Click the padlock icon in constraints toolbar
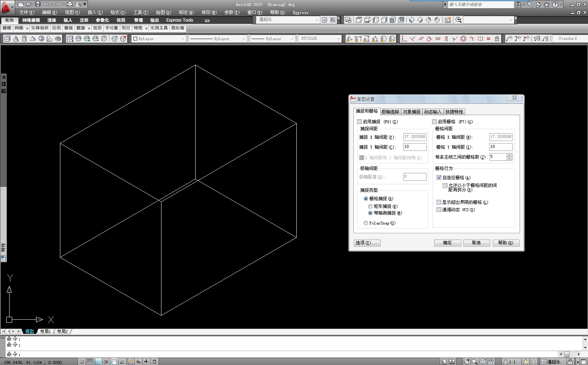 point(497,39)
